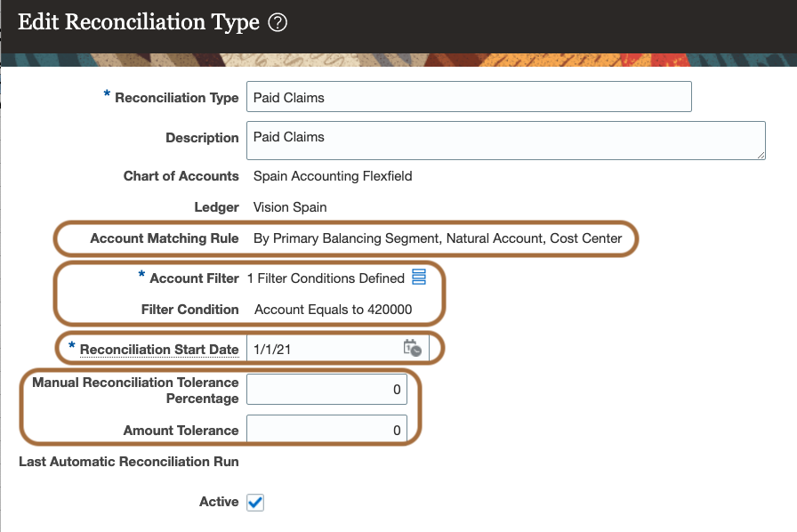This screenshot has width=797, height=532.
Task: Click the Vision Spain ledger value
Action: [x=290, y=207]
